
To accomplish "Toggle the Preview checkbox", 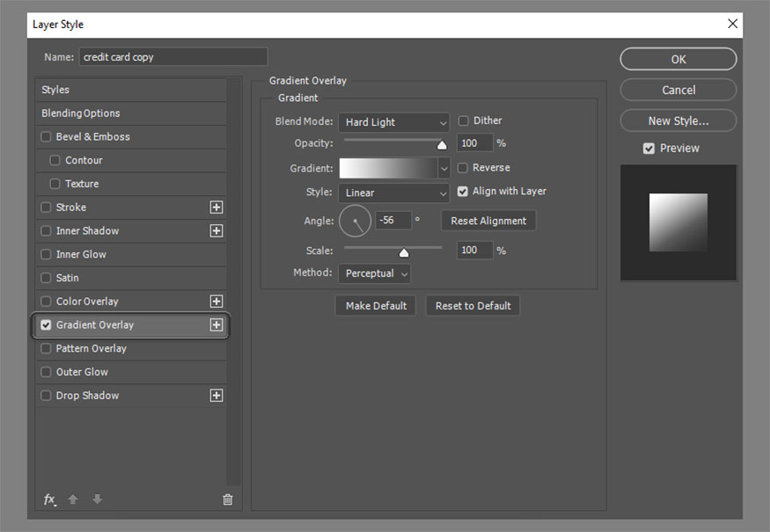I will pos(649,149).
